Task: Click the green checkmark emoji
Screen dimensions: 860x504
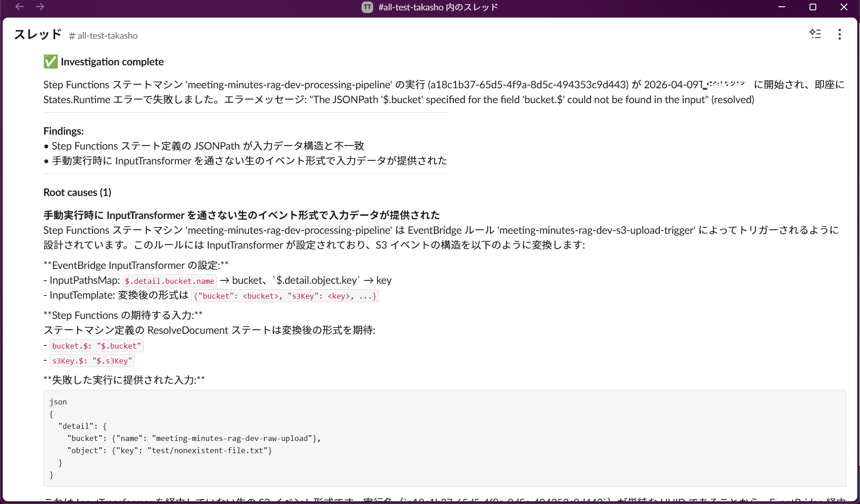Action: pos(50,62)
